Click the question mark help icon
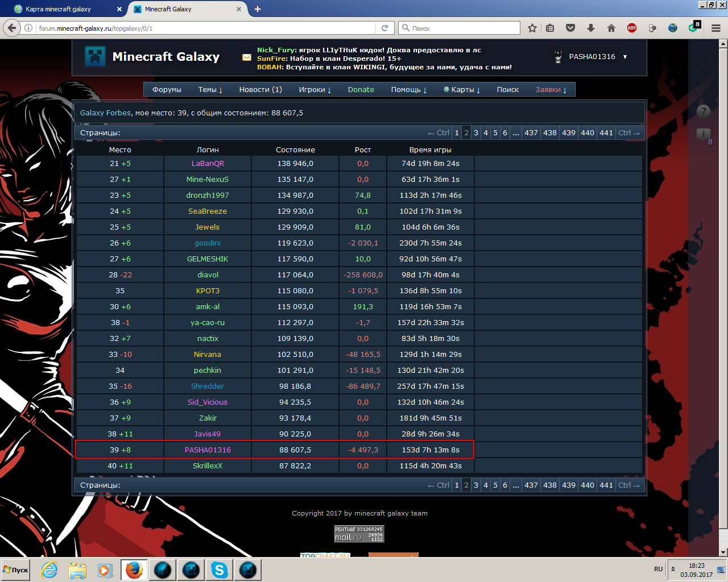 pyautogui.click(x=704, y=111)
